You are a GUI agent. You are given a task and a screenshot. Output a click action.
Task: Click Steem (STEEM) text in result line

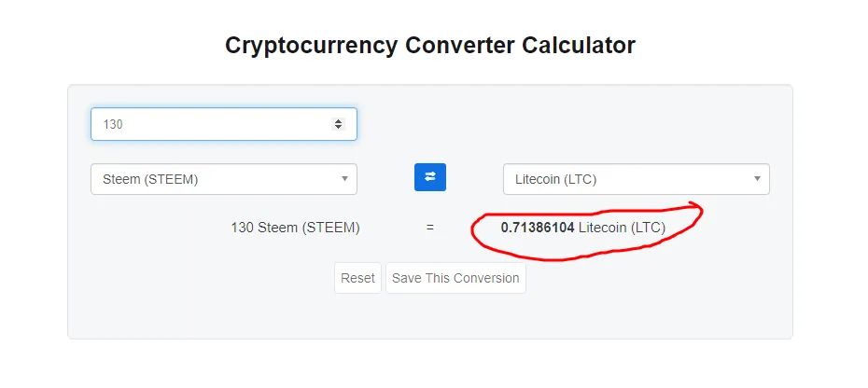pyautogui.click(x=309, y=228)
